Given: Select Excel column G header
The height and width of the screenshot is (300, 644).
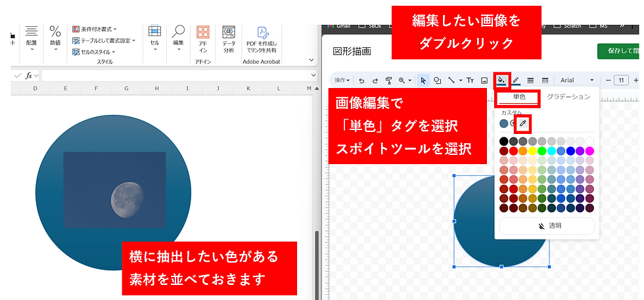Looking at the screenshot, I should click(x=126, y=88).
